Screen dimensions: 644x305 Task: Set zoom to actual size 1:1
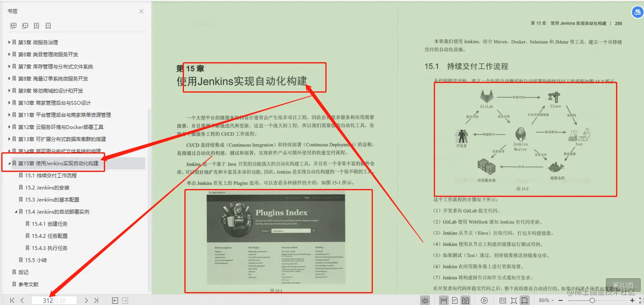(x=503, y=299)
